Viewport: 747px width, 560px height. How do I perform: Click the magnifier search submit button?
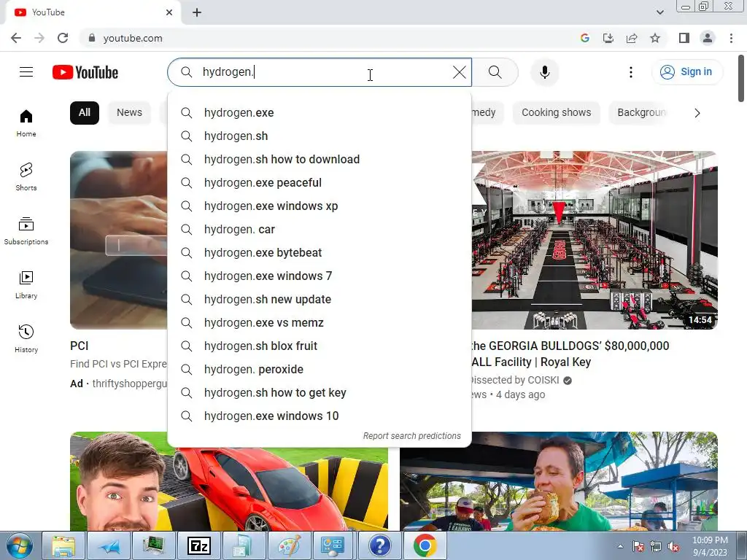pos(495,72)
